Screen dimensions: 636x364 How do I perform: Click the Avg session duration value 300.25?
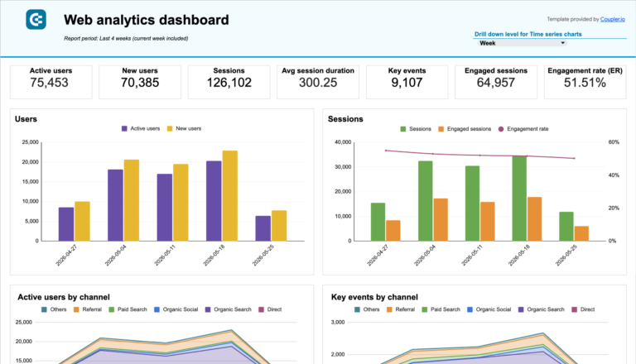point(318,83)
